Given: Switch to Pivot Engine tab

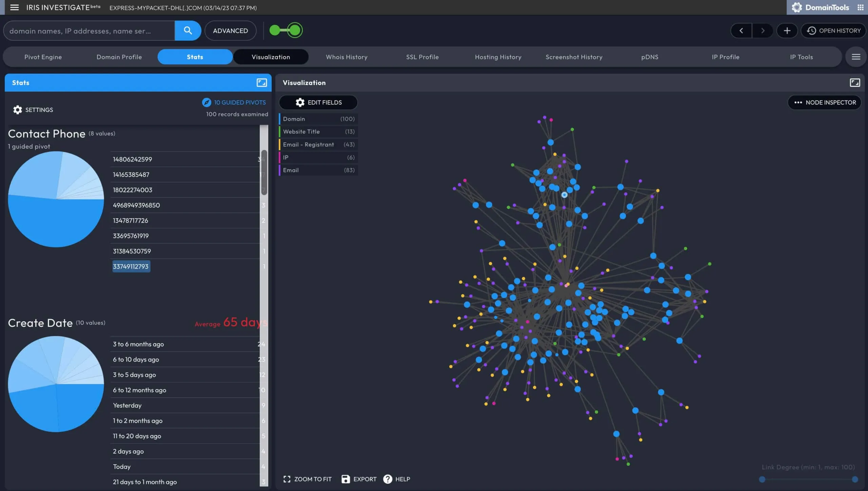Looking at the screenshot, I should tap(43, 57).
